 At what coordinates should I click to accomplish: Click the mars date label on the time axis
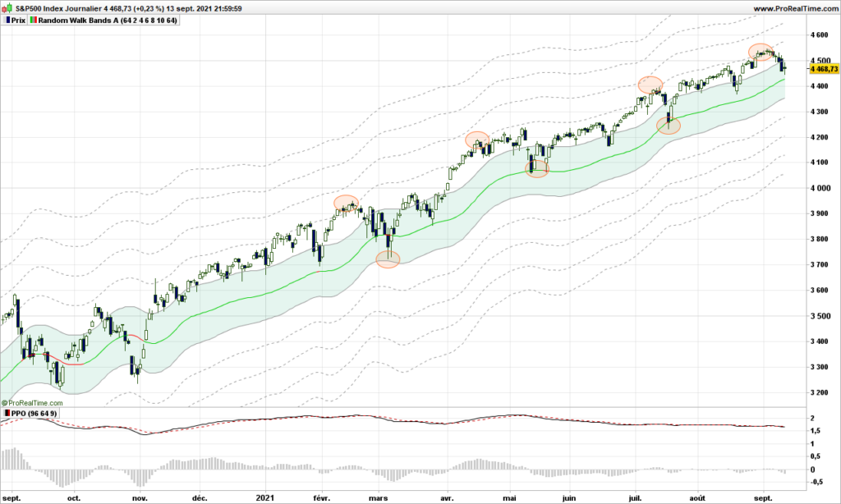click(378, 498)
